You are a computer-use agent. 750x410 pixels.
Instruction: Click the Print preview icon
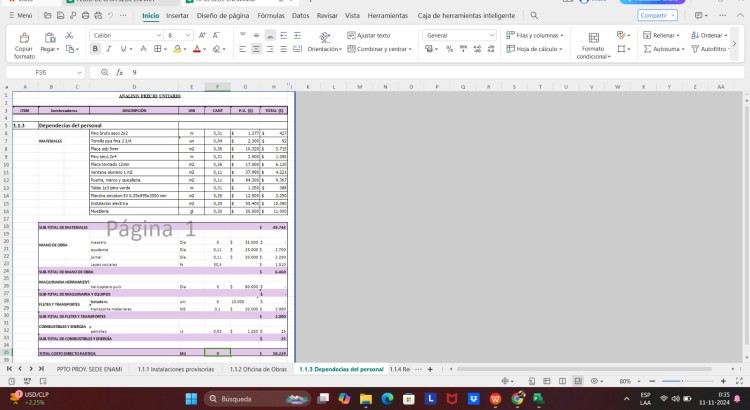pyautogui.click(x=98, y=15)
